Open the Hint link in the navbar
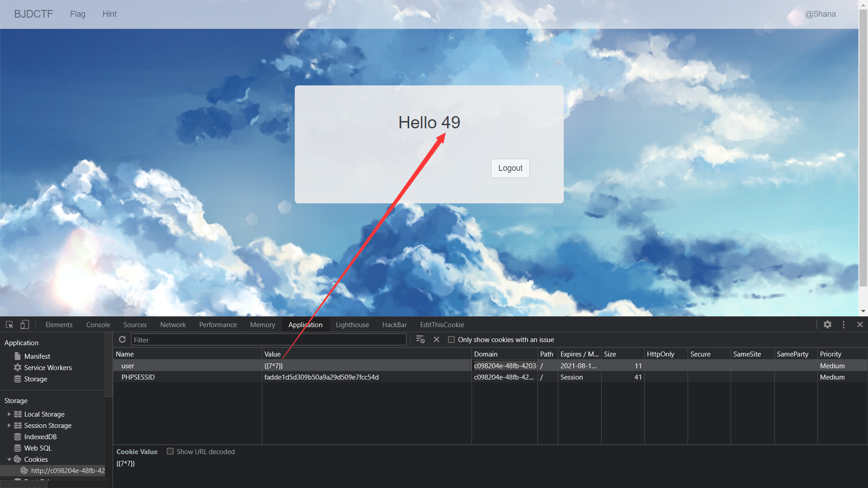Viewport: 868px width, 488px height. 109,14
